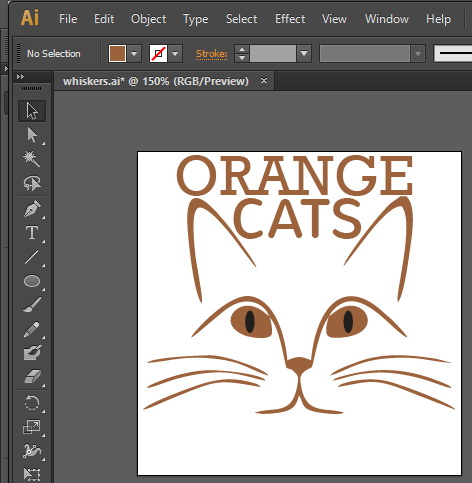Select the Ellipse tool
The width and height of the screenshot is (472, 483).
[32, 281]
